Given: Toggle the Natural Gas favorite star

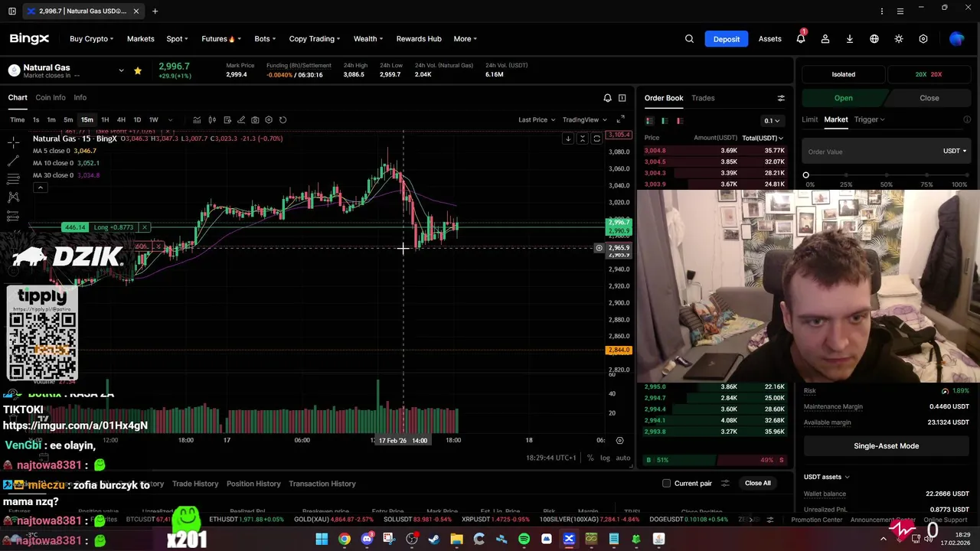Looking at the screenshot, I should [137, 70].
